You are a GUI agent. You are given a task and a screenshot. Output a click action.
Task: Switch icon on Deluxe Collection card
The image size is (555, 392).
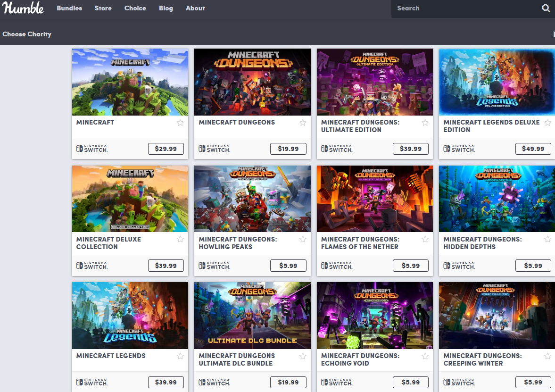coord(91,266)
